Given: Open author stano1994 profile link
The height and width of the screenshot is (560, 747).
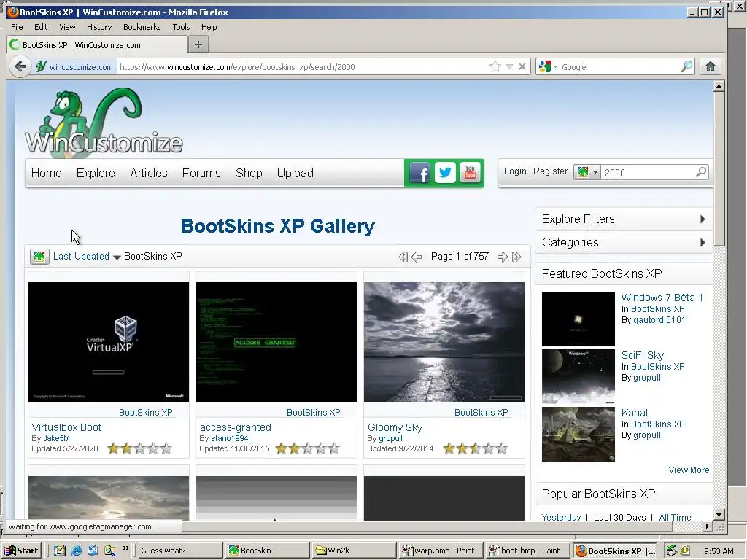Looking at the screenshot, I should [230, 438].
